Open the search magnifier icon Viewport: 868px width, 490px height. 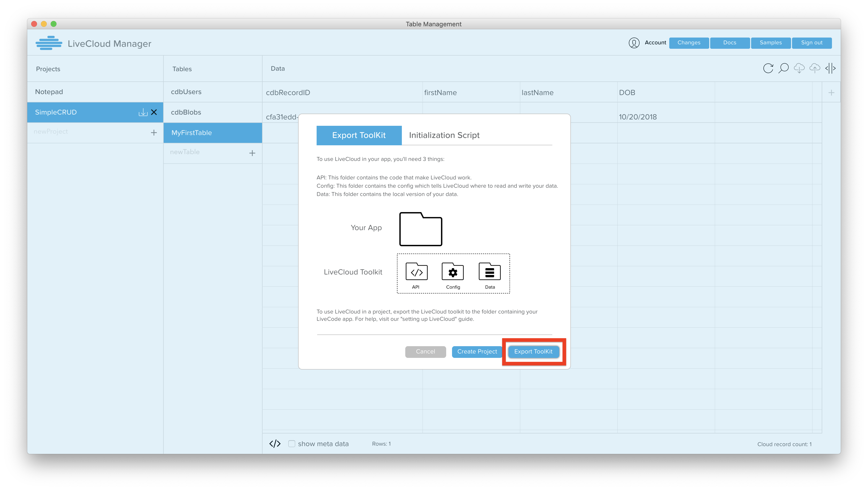point(783,69)
